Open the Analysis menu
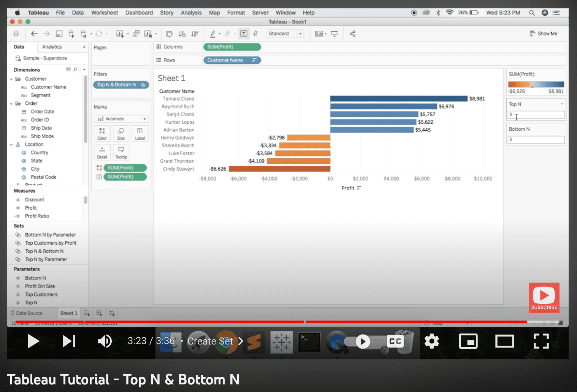This screenshot has width=577, height=392. click(191, 12)
